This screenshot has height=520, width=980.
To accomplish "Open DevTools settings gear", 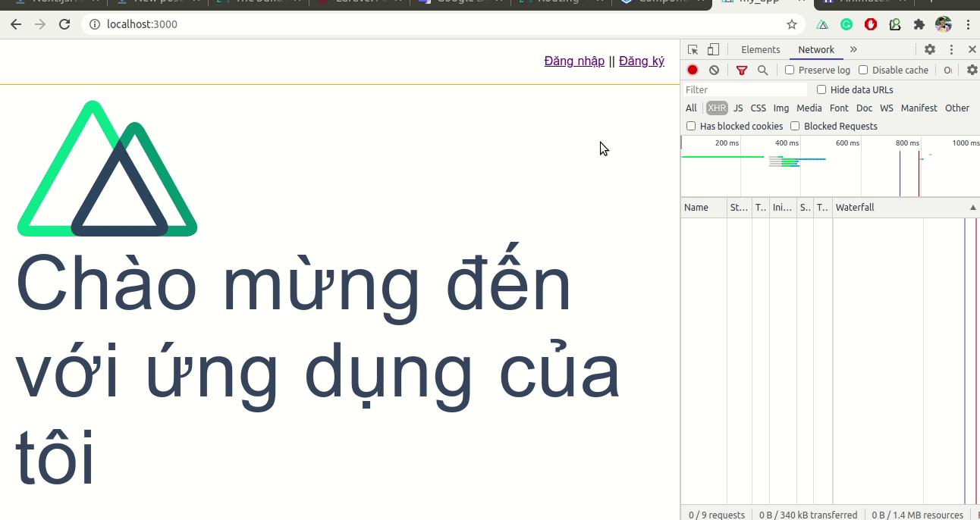I will pyautogui.click(x=930, y=49).
